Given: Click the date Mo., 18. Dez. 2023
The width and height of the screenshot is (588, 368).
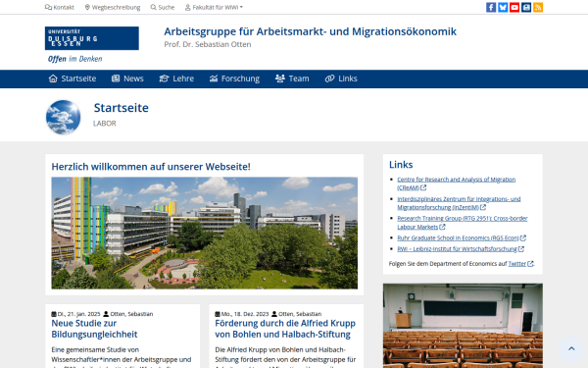Looking at the screenshot, I should pos(245,314).
